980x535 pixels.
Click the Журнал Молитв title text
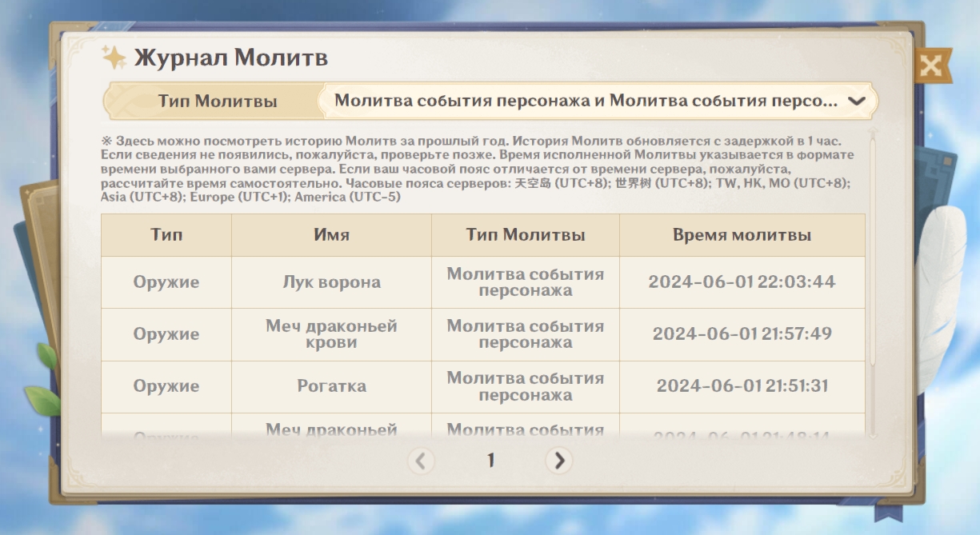230,58
